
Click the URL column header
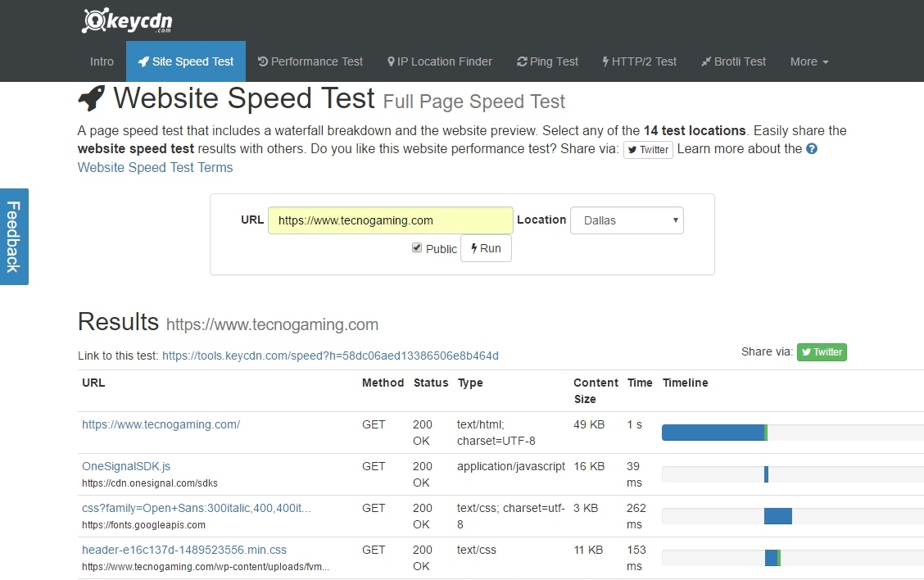coord(93,383)
